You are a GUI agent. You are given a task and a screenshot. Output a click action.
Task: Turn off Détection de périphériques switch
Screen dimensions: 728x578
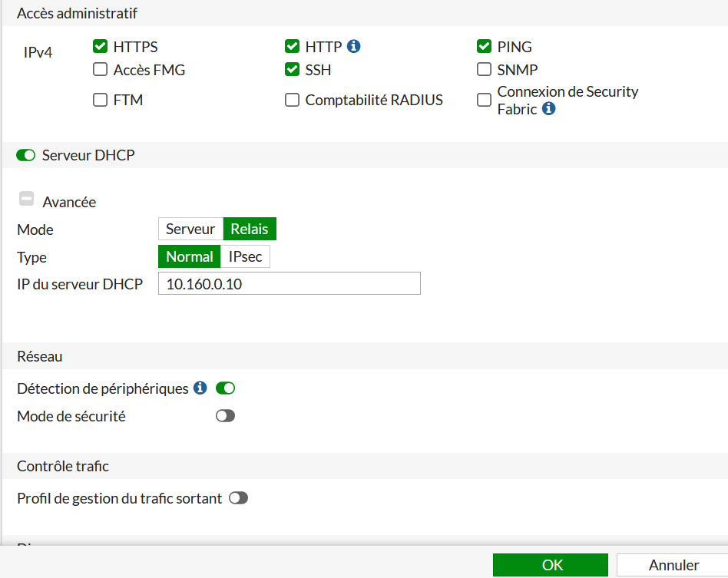225,388
